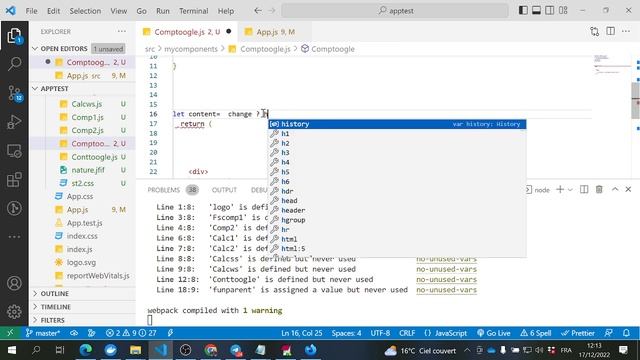640x360 pixels.
Task: Open notifications bell in status bar
Action: pyautogui.click(x=626, y=333)
